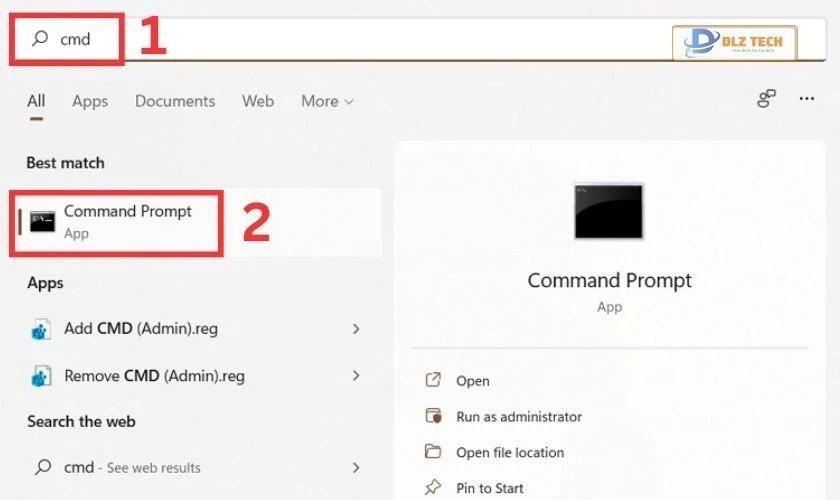Click the magnifier icon in the search box
The height and width of the screenshot is (500, 840).
pos(40,39)
